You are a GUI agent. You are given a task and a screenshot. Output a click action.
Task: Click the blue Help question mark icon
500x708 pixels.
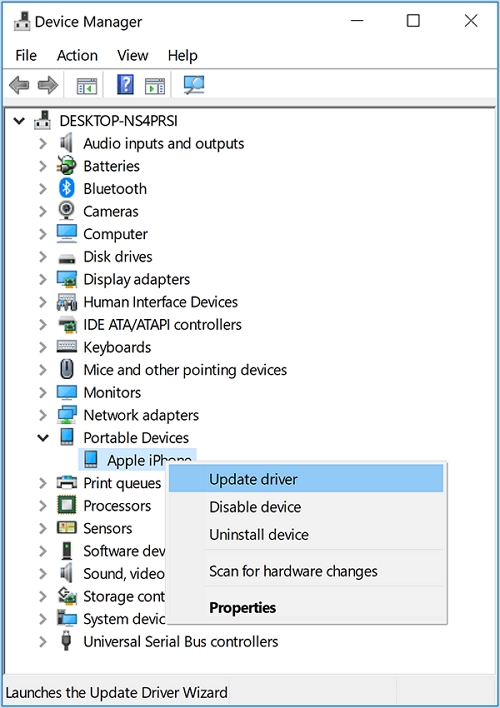(x=126, y=84)
